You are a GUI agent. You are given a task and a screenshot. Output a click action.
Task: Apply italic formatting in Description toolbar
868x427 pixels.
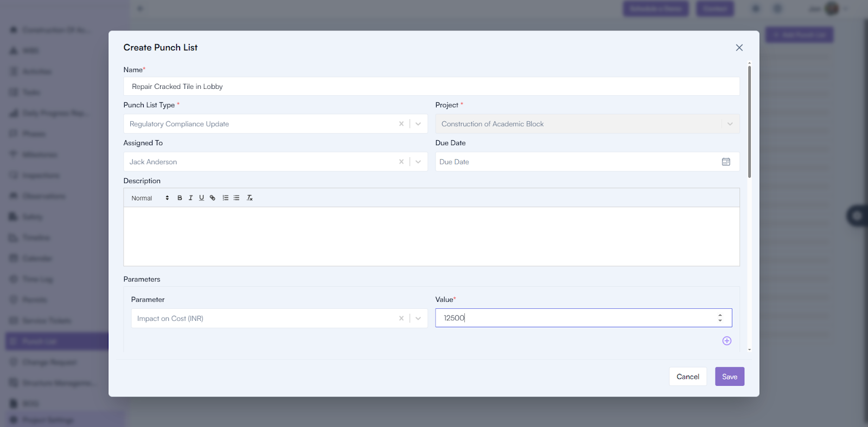[190, 198]
